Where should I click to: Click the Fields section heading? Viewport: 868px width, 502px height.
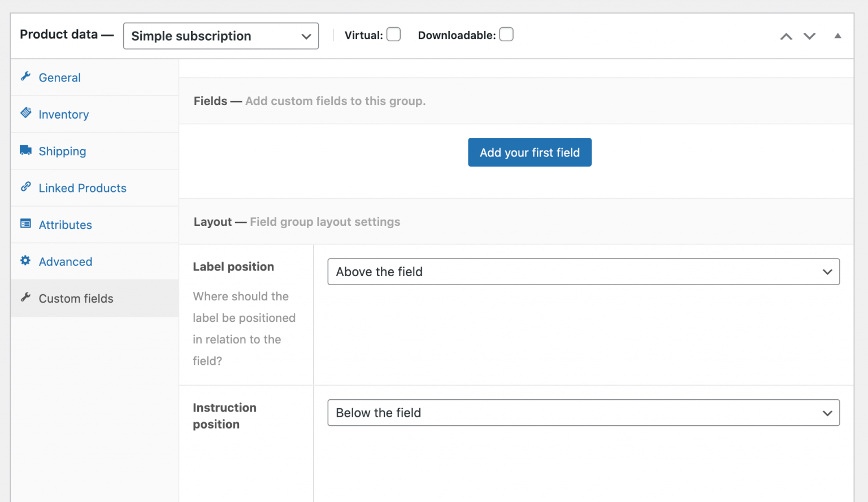(210, 101)
